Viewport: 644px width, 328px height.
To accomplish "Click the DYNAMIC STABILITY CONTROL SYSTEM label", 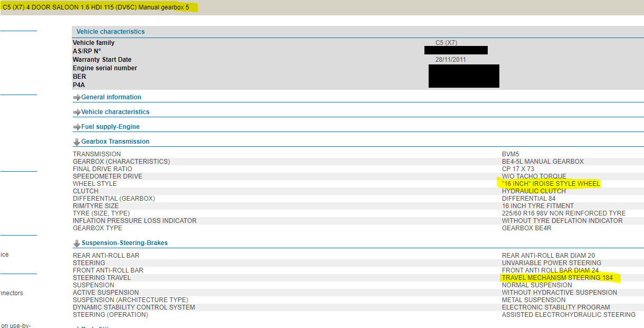I will click(x=134, y=307).
